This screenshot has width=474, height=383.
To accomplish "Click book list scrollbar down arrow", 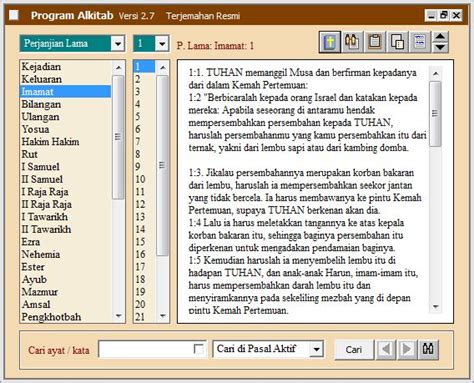I will (118, 316).
